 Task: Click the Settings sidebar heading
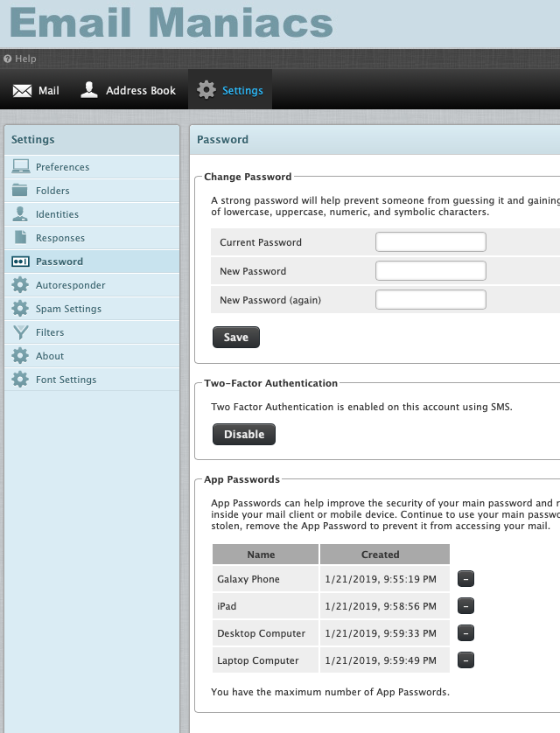32,140
